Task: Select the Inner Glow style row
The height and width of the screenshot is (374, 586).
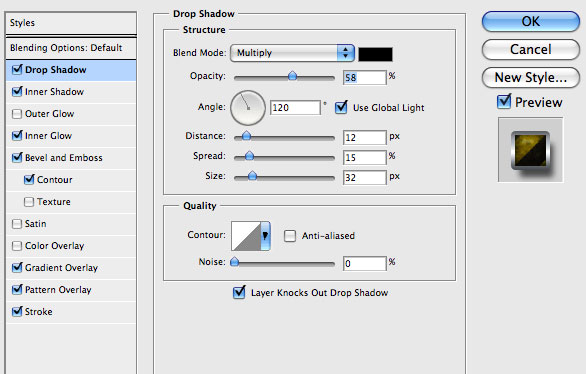Action: coord(71,136)
